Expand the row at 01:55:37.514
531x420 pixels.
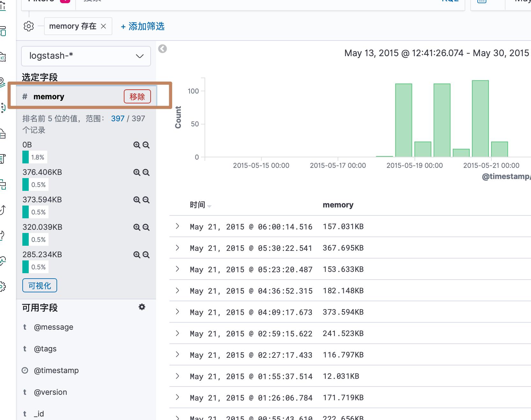178,376
